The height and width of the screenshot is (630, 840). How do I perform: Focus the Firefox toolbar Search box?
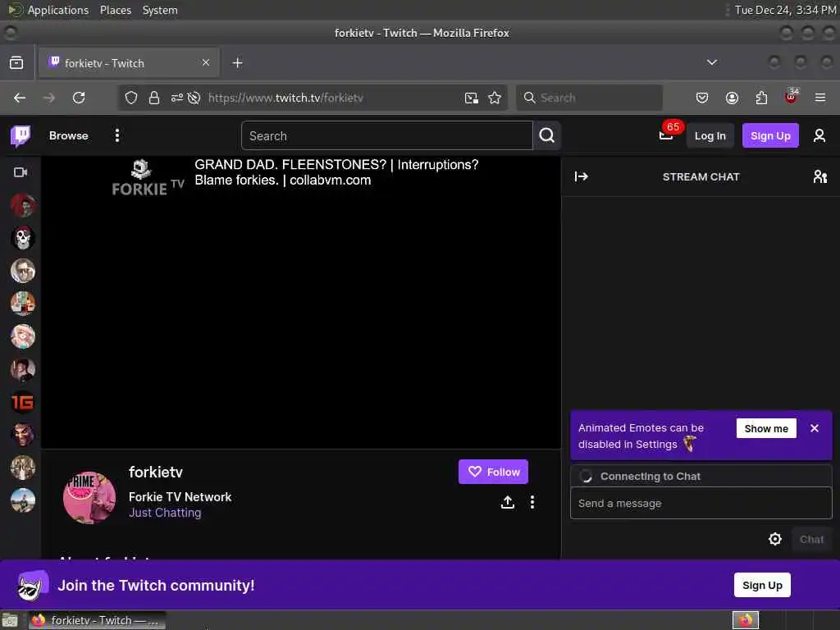pos(589,98)
